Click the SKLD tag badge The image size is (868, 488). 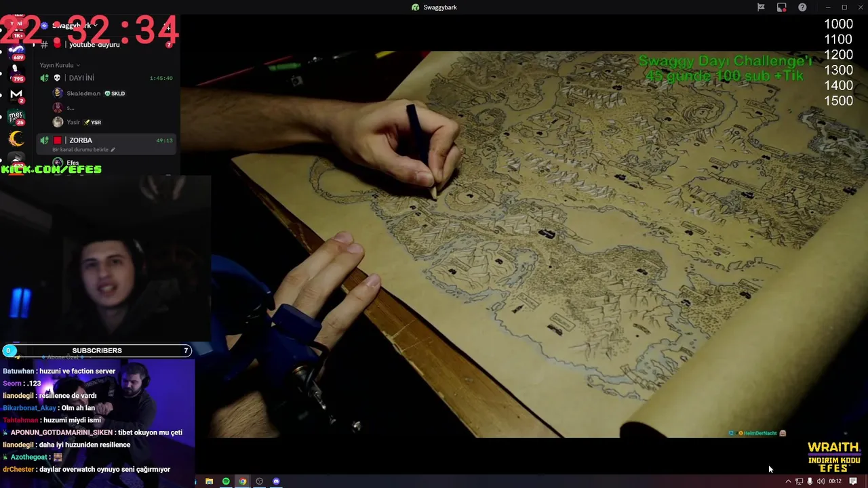click(x=115, y=94)
